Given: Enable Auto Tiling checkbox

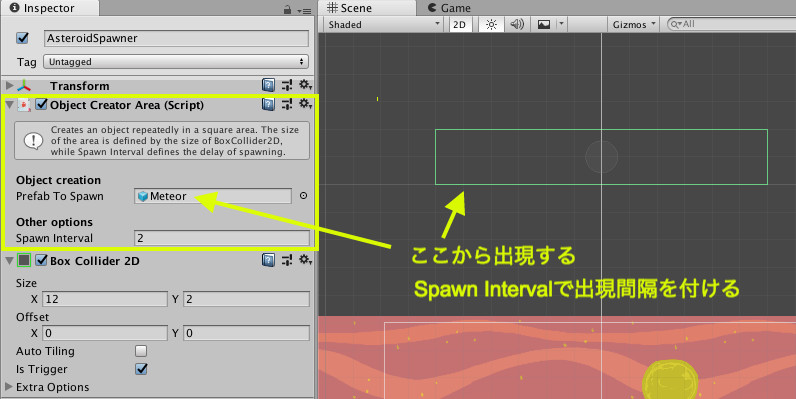Looking at the screenshot, I should (141, 351).
